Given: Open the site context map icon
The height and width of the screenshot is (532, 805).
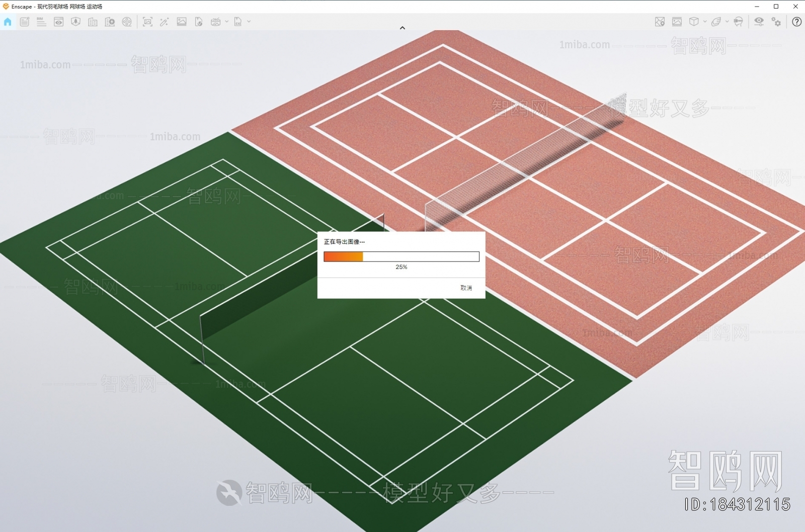Looking at the screenshot, I should tap(660, 22).
